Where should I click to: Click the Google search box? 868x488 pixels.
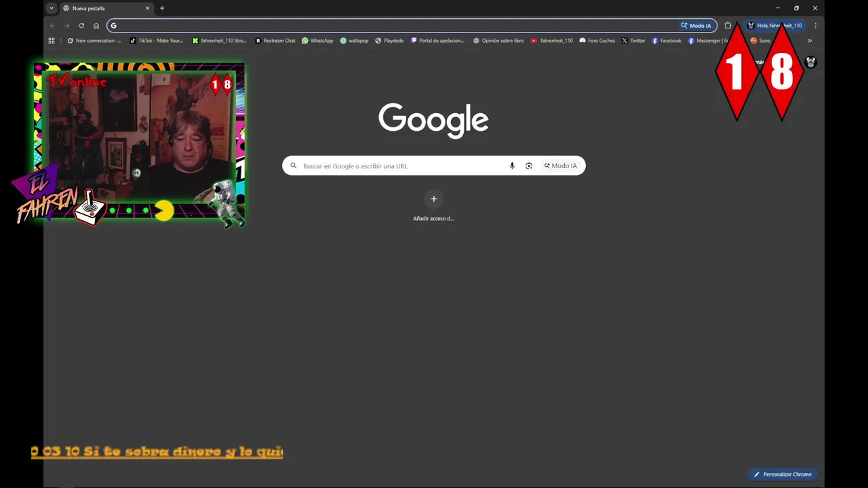pyautogui.click(x=433, y=166)
